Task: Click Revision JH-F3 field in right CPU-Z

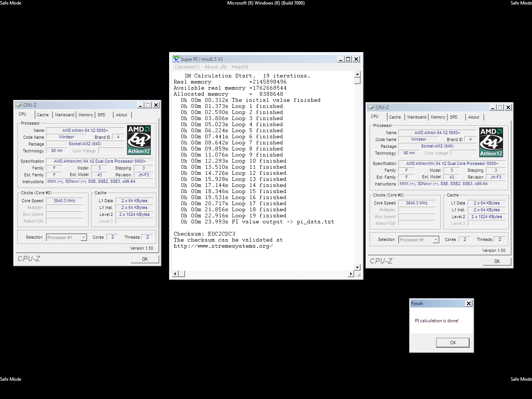Action: pos(496,177)
